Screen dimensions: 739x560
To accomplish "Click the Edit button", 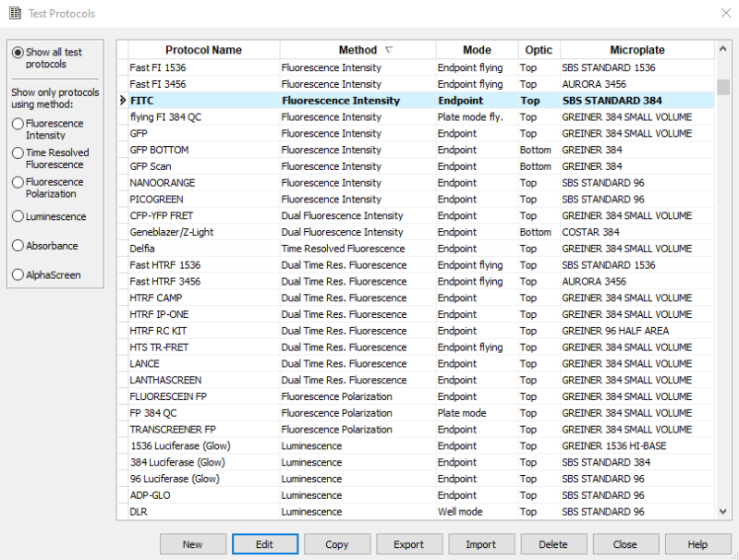I will pos(265,544).
